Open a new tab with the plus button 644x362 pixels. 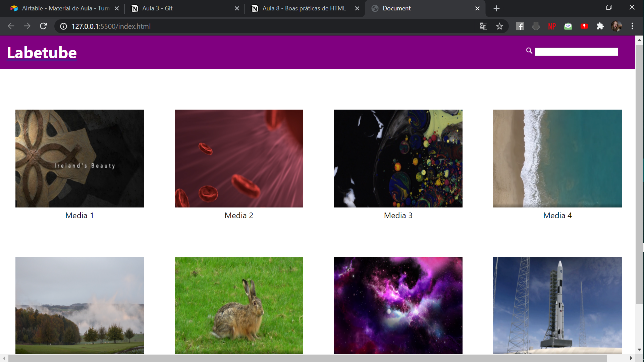pos(496,8)
